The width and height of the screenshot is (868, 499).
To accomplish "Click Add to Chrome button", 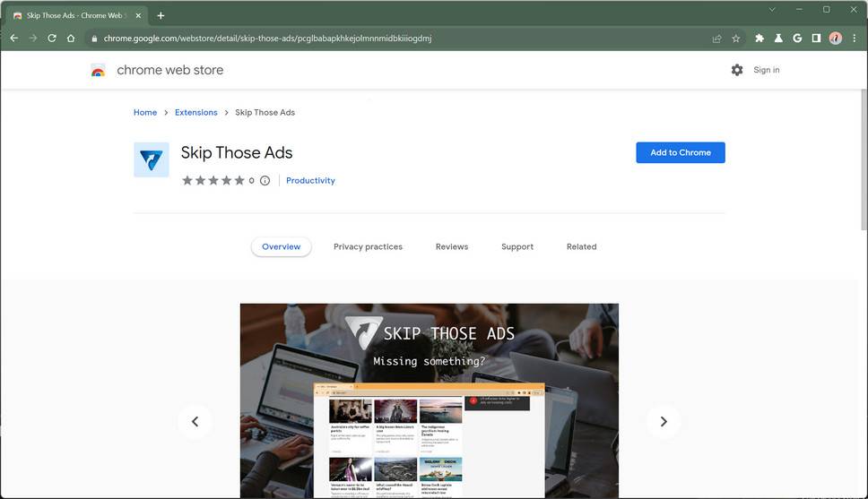I will click(x=681, y=152).
